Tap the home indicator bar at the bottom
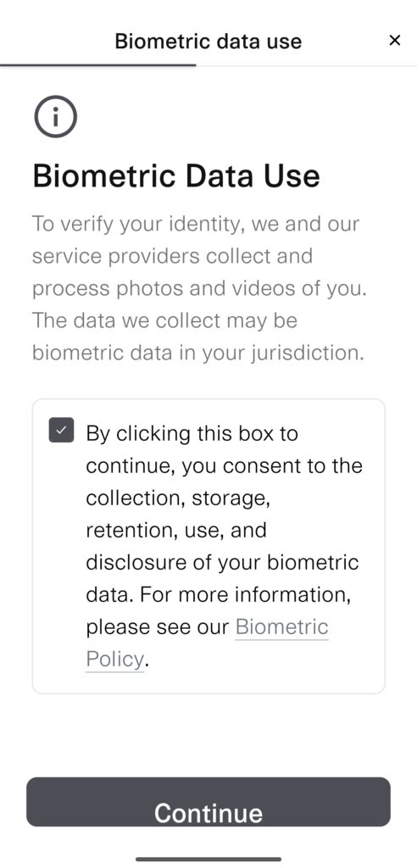The image size is (417, 868). point(208,860)
